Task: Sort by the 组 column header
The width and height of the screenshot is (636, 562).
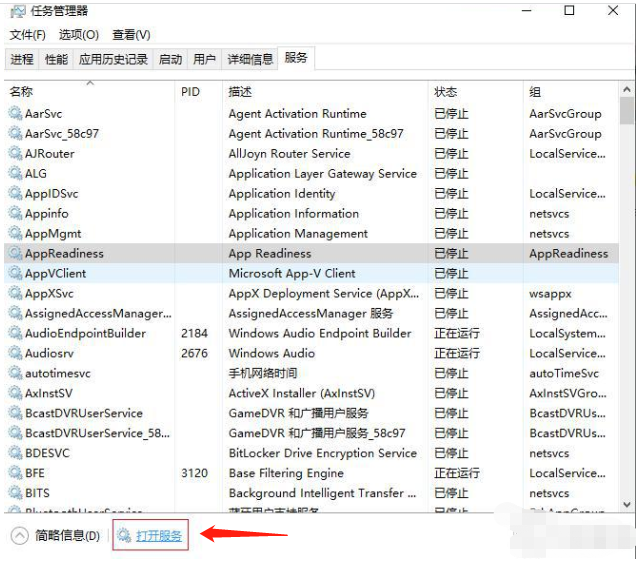Action: pyautogui.click(x=571, y=92)
